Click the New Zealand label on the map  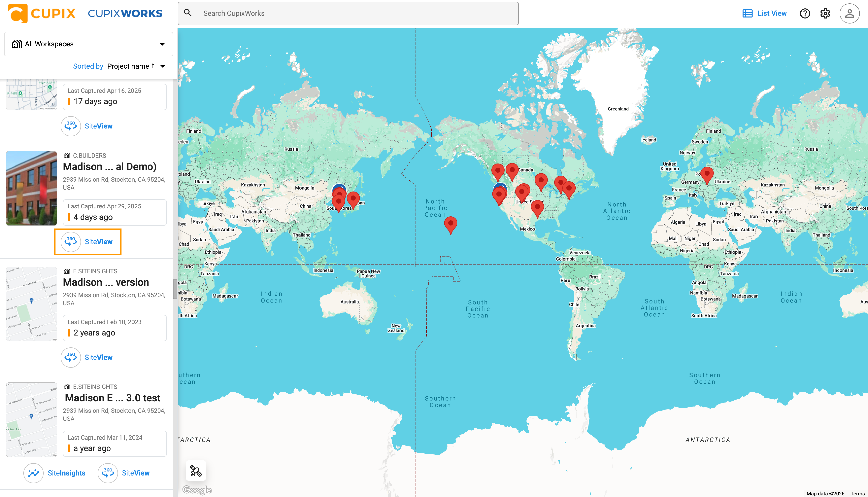click(396, 328)
